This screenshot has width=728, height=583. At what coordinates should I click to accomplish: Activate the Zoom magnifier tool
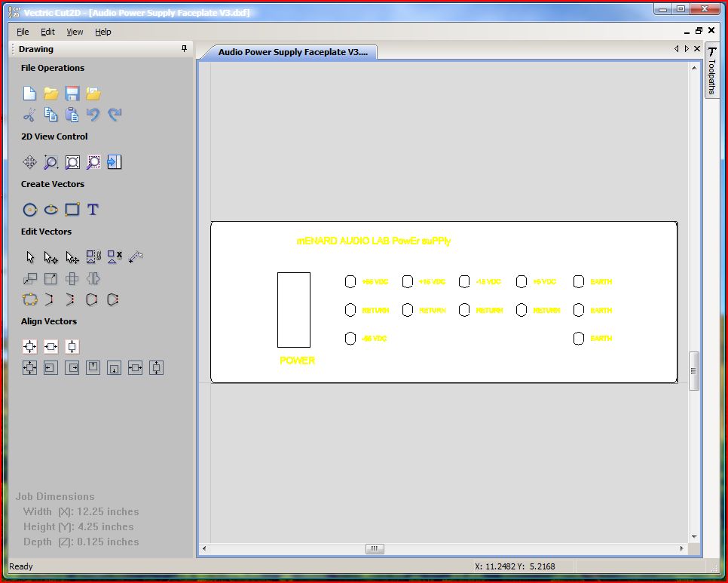tap(50, 162)
